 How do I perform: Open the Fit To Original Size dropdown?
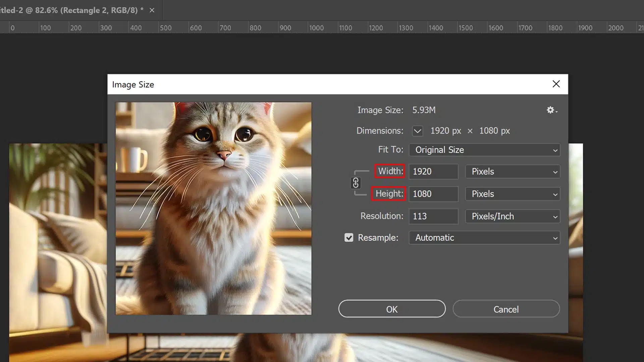pyautogui.click(x=484, y=150)
